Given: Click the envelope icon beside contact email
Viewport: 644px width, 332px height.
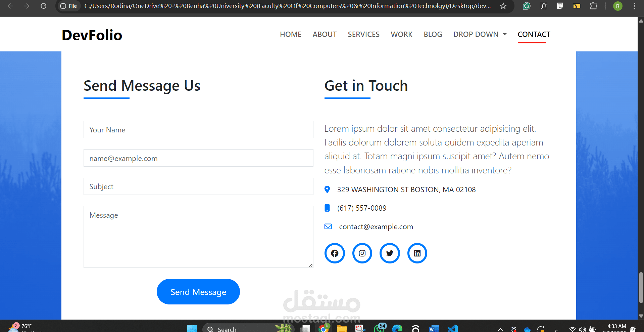Looking at the screenshot, I should click(x=328, y=226).
